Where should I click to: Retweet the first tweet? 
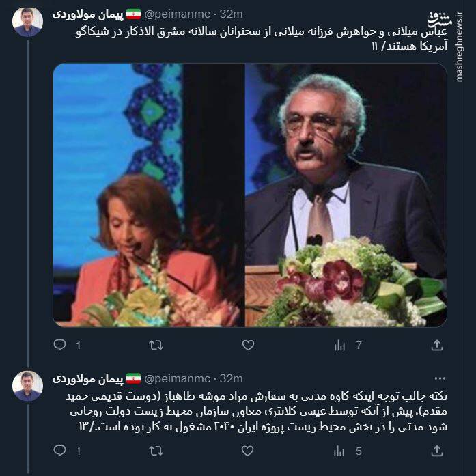pos(156,345)
